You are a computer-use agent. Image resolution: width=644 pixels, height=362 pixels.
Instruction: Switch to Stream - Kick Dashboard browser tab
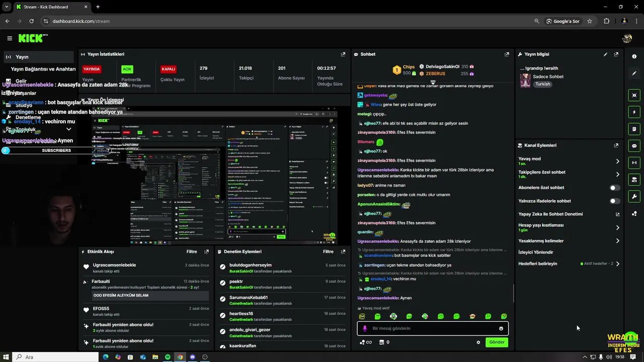pos(51,7)
